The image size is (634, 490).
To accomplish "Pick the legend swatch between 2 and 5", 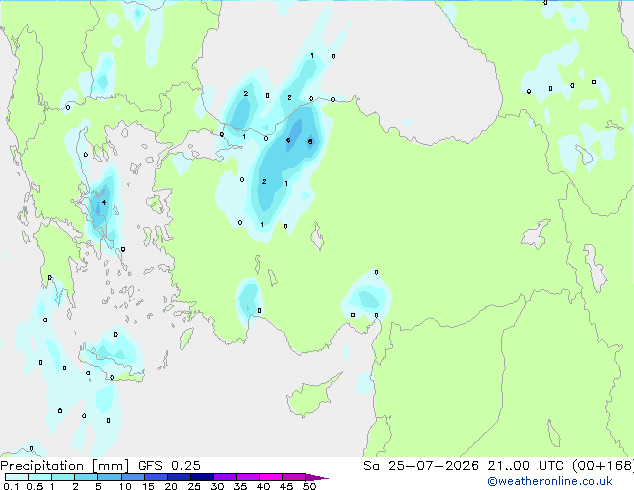I will pos(86,477).
